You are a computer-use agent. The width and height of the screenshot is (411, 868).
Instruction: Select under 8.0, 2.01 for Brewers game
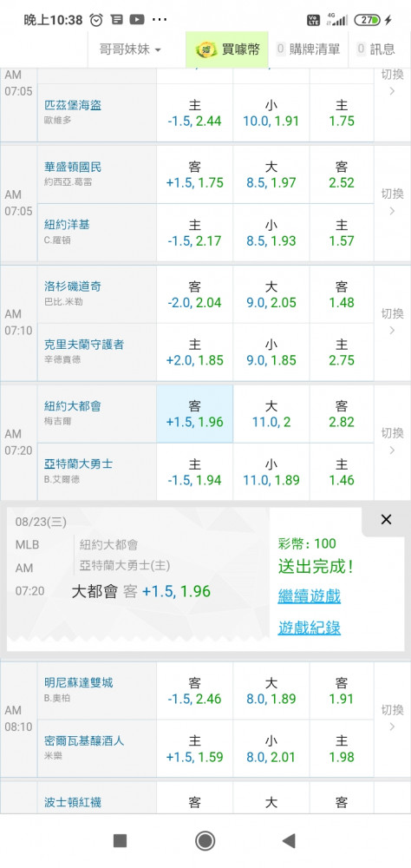(271, 748)
